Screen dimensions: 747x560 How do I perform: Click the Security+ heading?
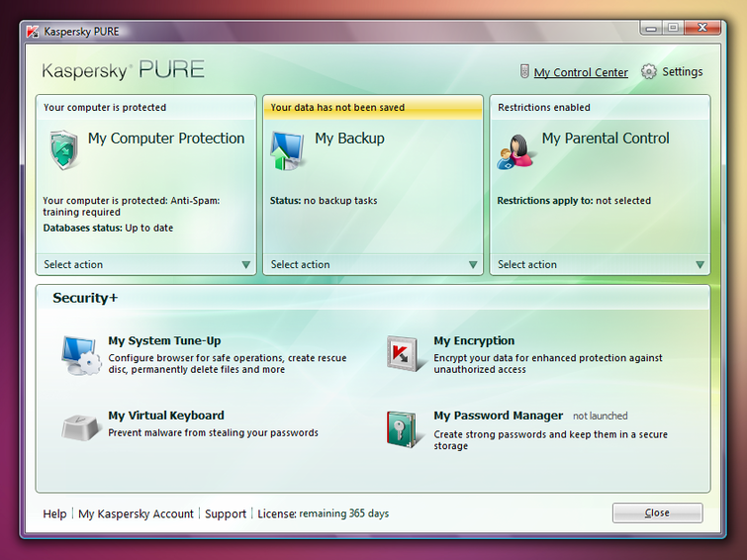(85, 298)
